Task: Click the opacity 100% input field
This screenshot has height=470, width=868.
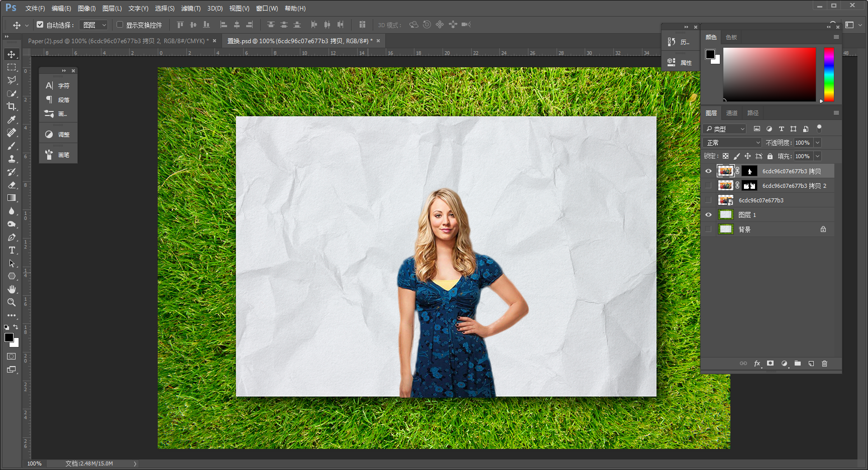Action: pyautogui.click(x=803, y=143)
